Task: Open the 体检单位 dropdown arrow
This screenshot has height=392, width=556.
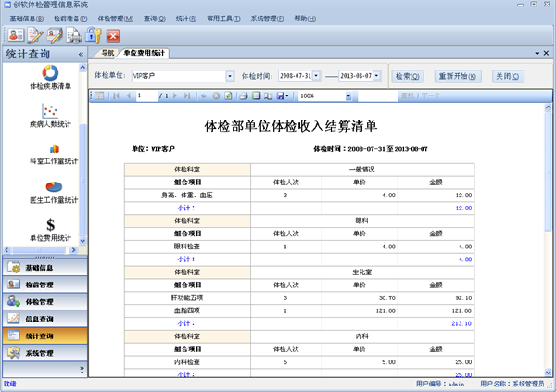Action: [x=230, y=76]
